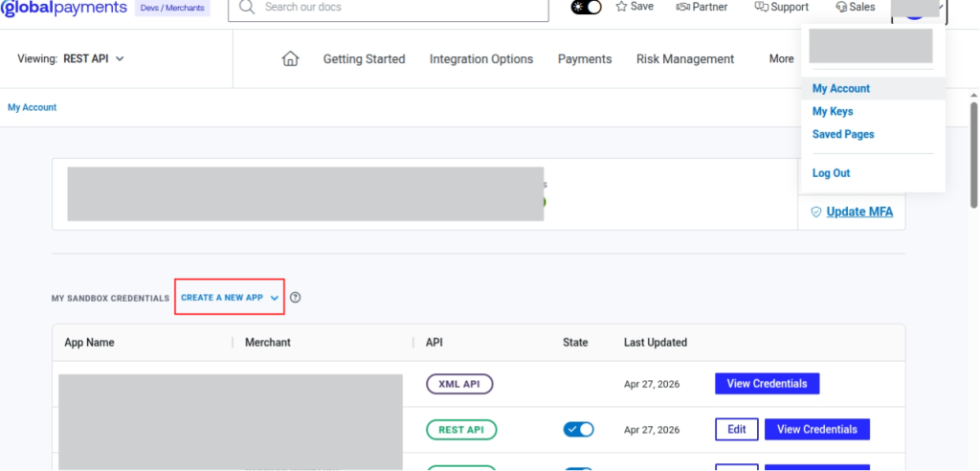Click the Partner link in header
The image size is (980, 471).
point(702,7)
